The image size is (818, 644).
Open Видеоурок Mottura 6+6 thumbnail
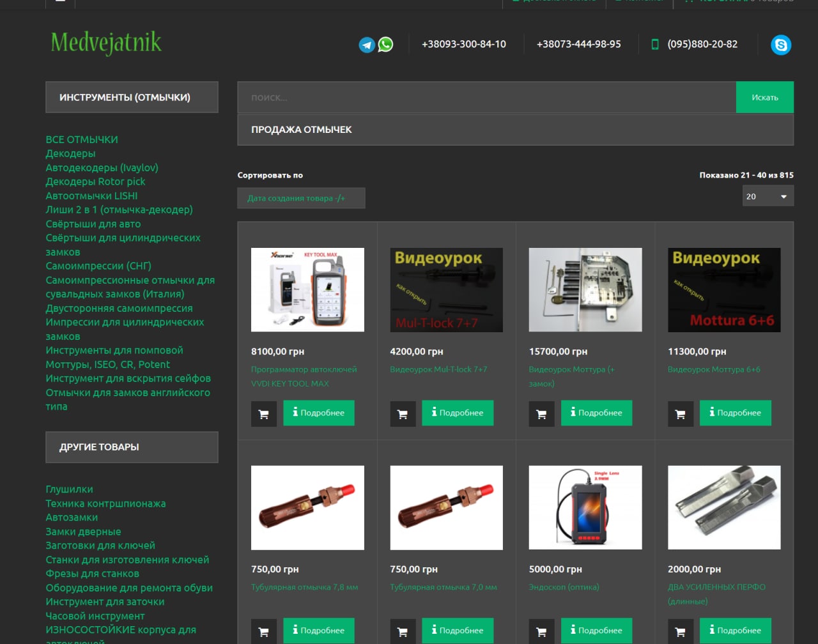coord(724,289)
